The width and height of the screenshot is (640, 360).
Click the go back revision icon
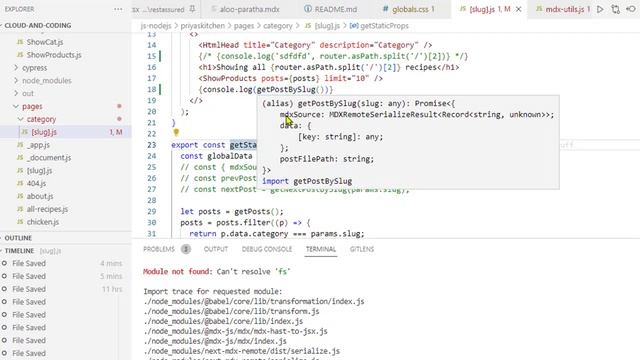(631, 9)
